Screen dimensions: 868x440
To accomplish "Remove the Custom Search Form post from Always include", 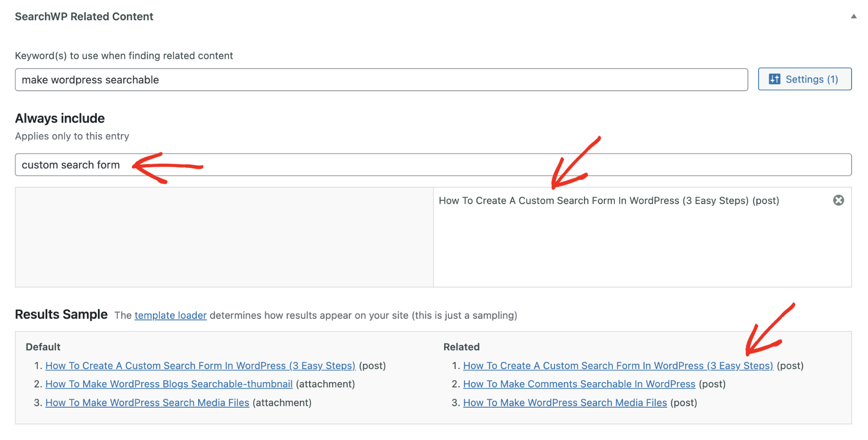I will pyautogui.click(x=839, y=200).
